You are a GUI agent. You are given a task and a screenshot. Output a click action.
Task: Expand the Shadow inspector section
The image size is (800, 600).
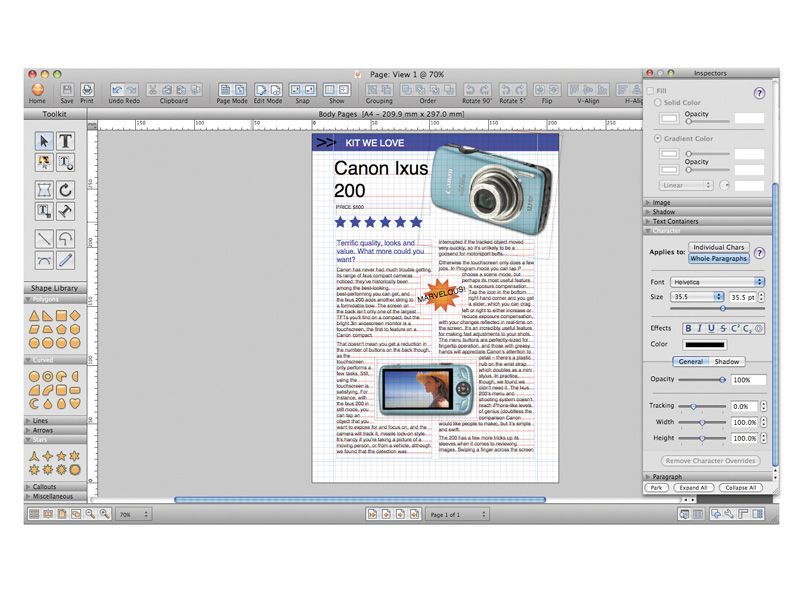708,212
